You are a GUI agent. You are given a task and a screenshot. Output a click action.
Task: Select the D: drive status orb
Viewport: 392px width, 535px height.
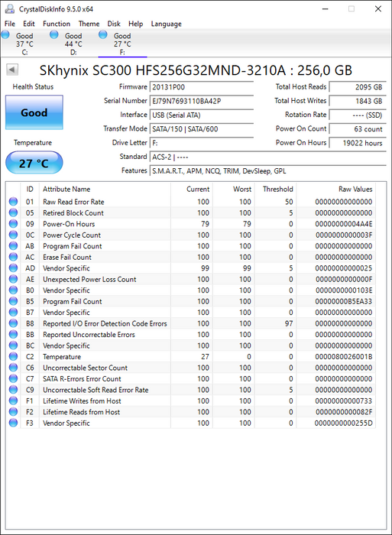click(x=54, y=34)
